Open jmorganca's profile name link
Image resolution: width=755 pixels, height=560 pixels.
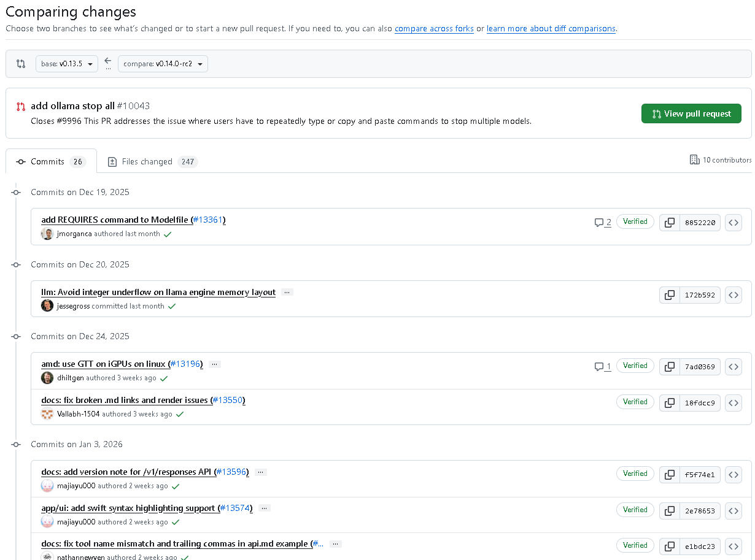click(x=74, y=234)
